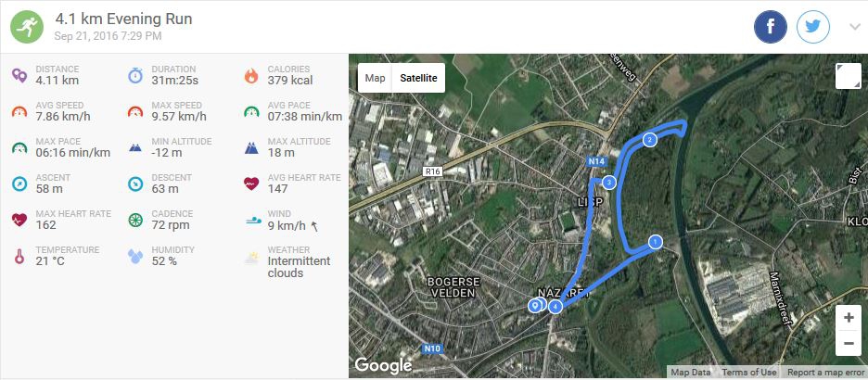
Task: Switch to the Satellite view tab
Action: click(x=418, y=78)
